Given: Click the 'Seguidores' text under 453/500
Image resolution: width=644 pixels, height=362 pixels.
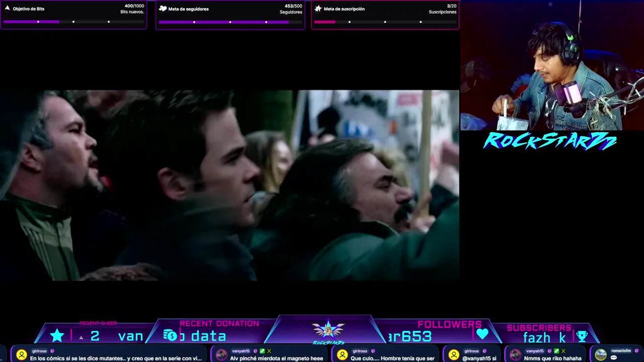Looking at the screenshot, I should point(291,12).
